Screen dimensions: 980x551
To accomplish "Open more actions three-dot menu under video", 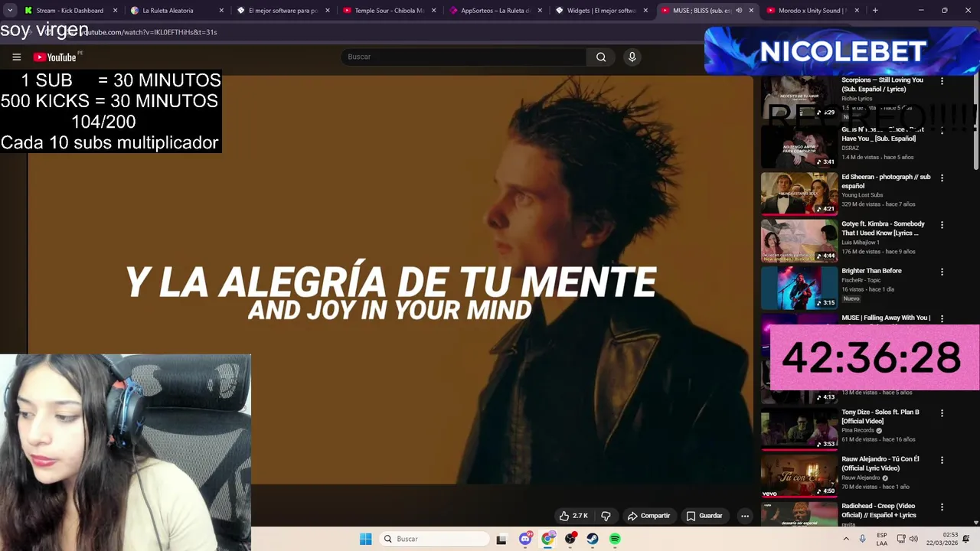I will (x=745, y=516).
